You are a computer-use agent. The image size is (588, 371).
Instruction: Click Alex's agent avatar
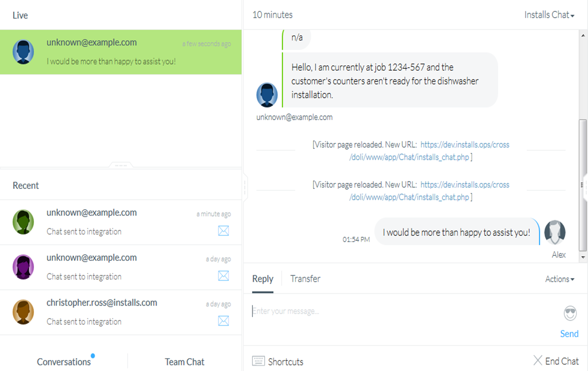point(555,232)
